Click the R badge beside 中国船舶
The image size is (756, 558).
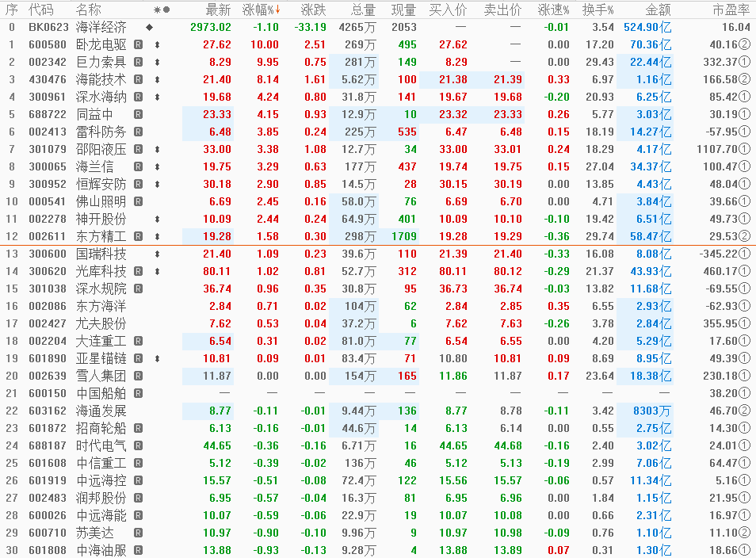(x=139, y=394)
